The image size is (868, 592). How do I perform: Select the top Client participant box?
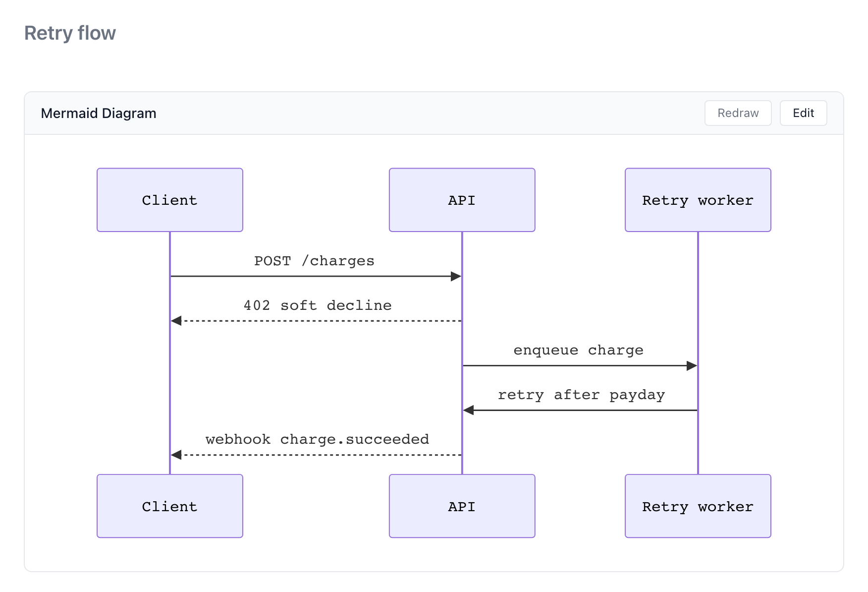[x=170, y=200]
